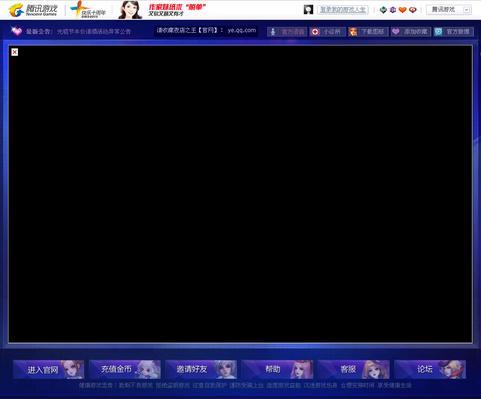Click the orange heart icon in header
Viewport: 481px width, 399px height.
tap(403, 10)
